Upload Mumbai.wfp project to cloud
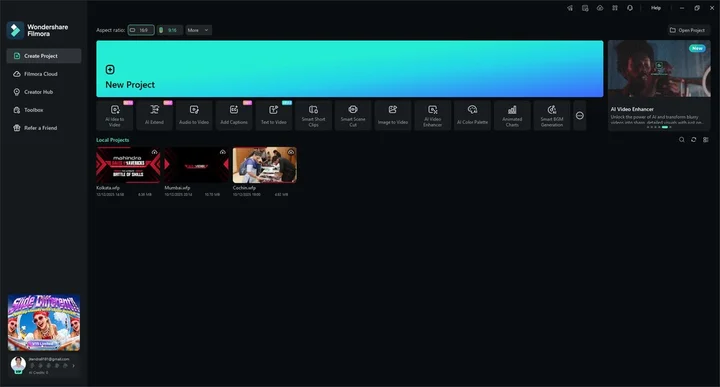This screenshot has height=387, width=720. tap(223, 152)
